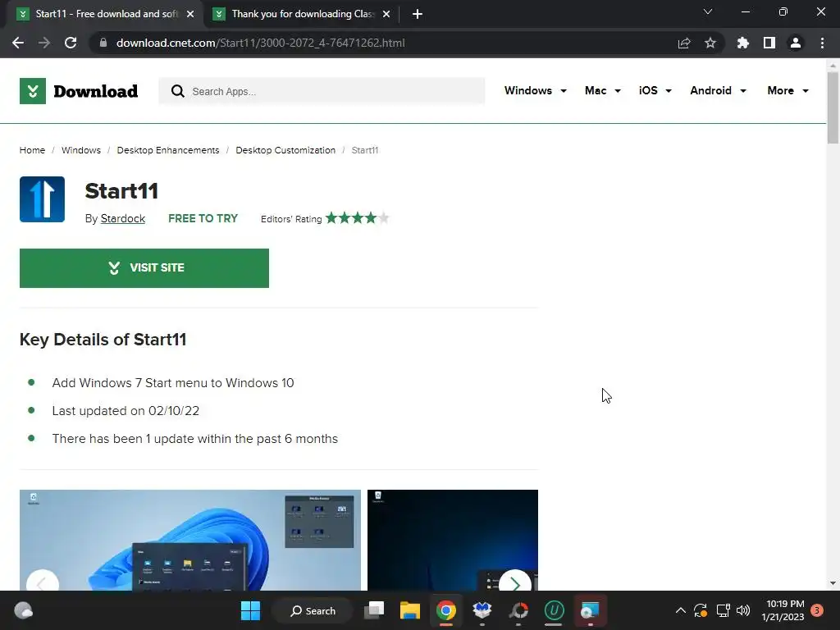Click the Editors' Rating stars

click(x=358, y=218)
